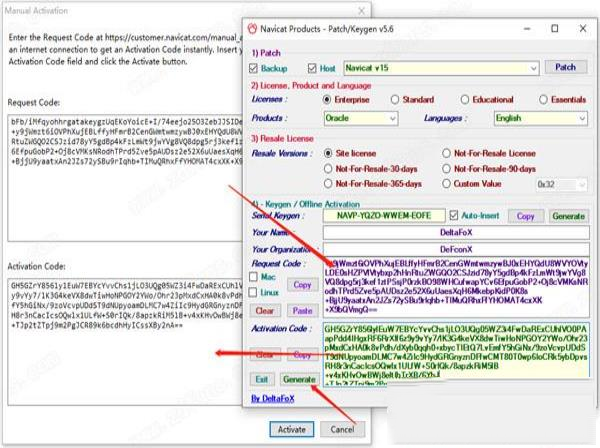Screen dimensions: 600x448
Task: Click the Your Organization field containing DeFconX
Action: [456, 249]
